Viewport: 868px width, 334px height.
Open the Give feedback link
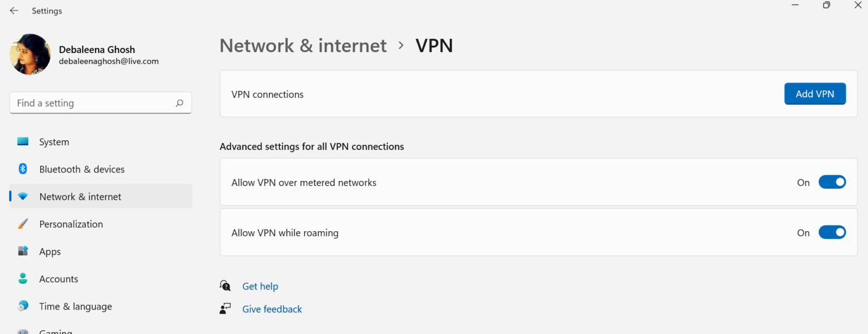point(272,309)
